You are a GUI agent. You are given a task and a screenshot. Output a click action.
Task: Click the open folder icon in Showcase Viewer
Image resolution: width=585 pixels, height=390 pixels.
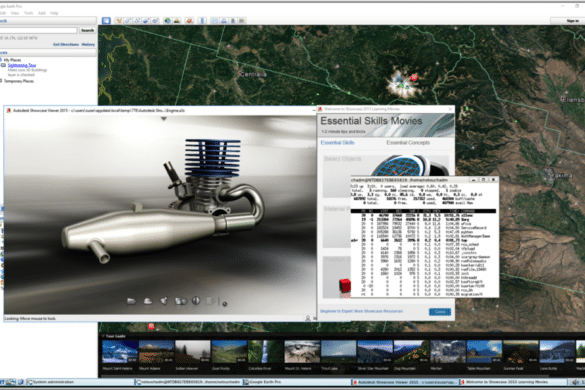click(131, 301)
